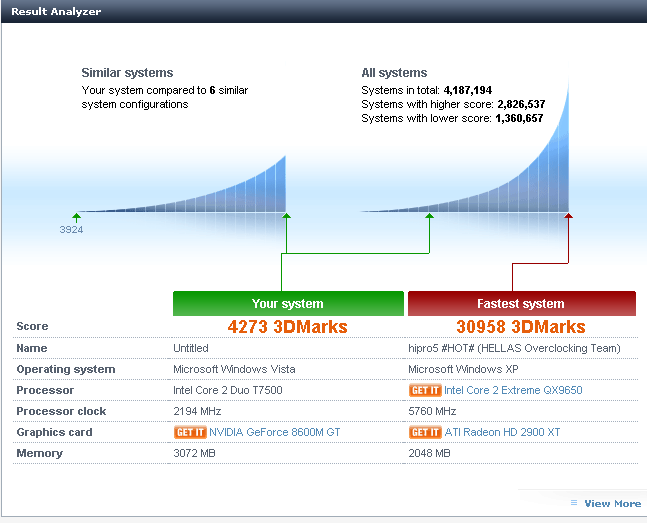Click the Memory row label
The height and width of the screenshot is (523, 647).
(x=40, y=453)
